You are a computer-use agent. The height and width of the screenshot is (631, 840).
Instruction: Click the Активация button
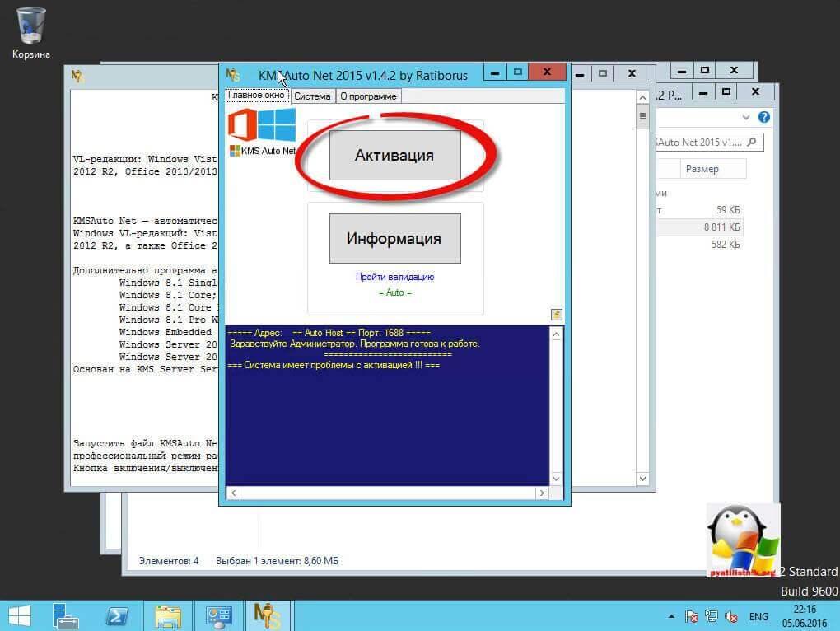394,156
